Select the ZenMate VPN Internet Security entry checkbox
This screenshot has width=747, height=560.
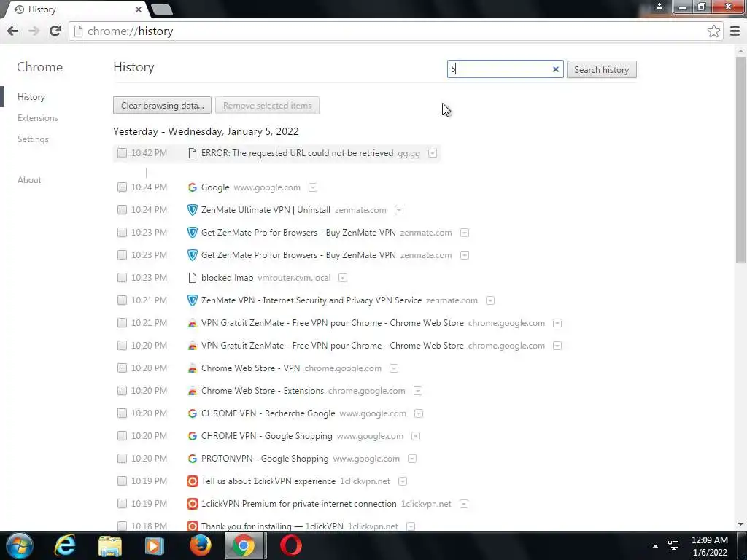tap(122, 300)
